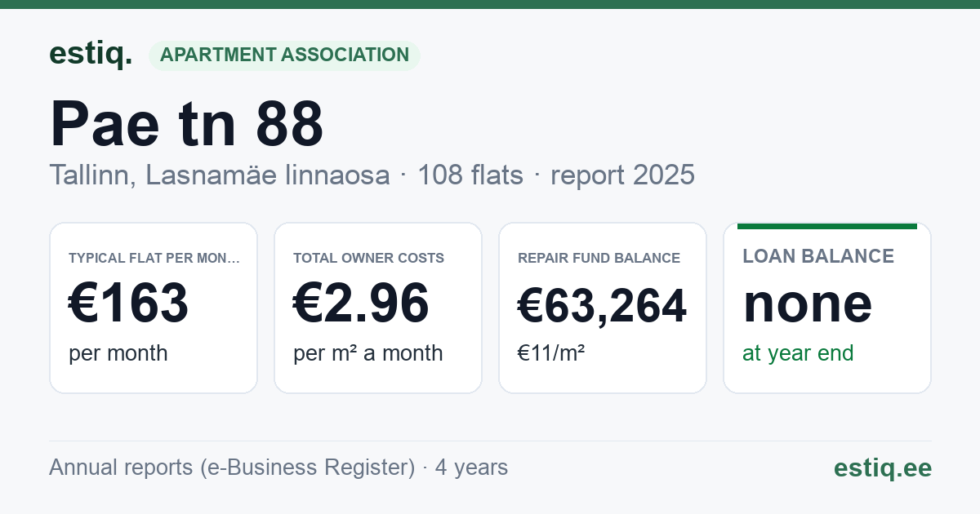Click the €63,264 value
Screen dimensions: 980x514
tap(603, 306)
